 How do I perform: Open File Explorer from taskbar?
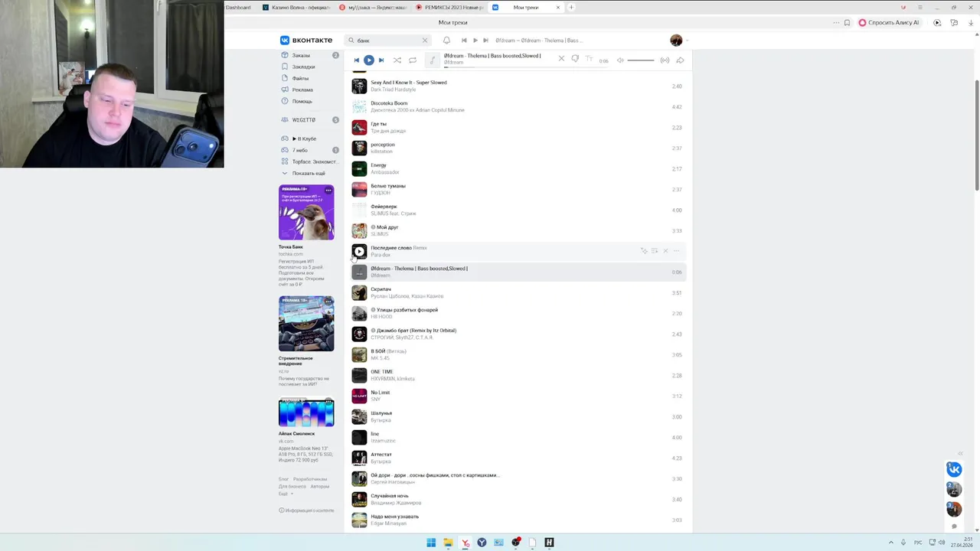click(x=448, y=543)
